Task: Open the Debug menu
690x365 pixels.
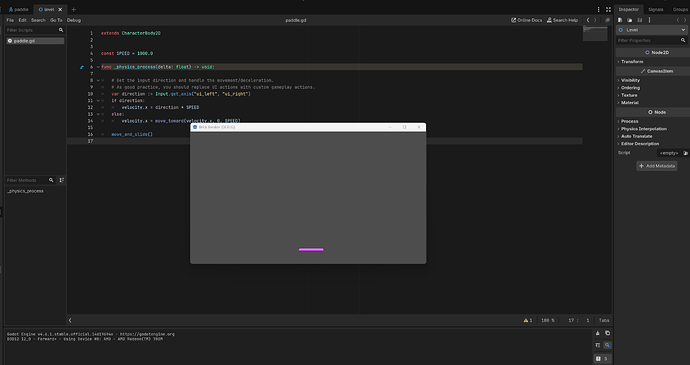Action: (x=73, y=20)
